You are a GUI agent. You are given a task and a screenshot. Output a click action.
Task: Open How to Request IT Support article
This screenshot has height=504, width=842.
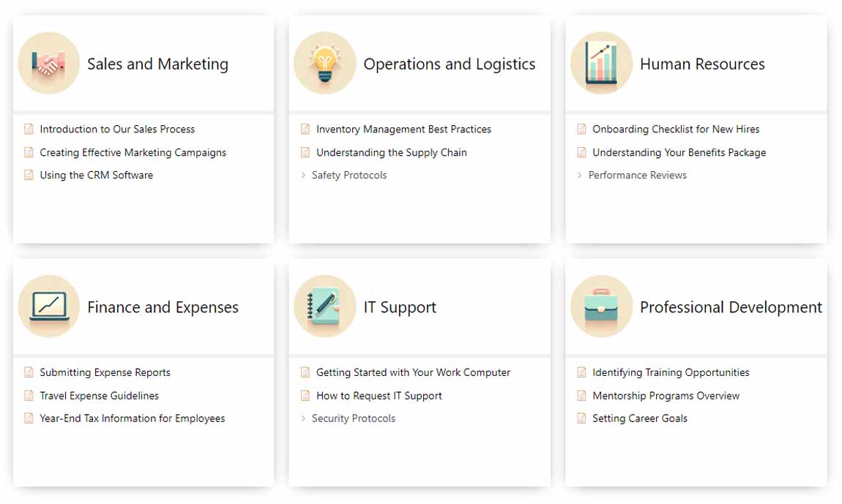[379, 396]
